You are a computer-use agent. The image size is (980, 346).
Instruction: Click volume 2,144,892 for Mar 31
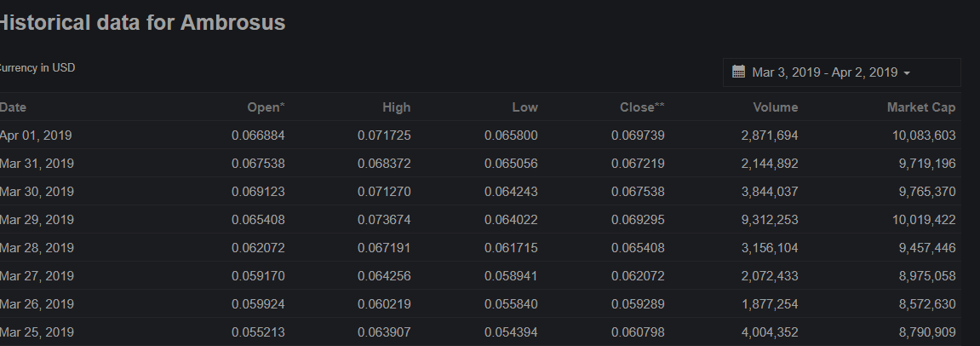[x=770, y=164]
